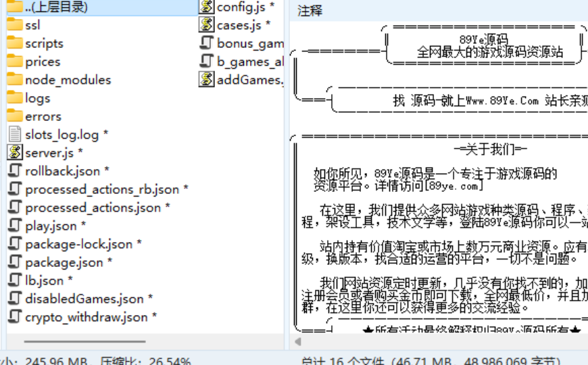Select the cases.js file icon
The image size is (588, 365).
pos(206,25)
